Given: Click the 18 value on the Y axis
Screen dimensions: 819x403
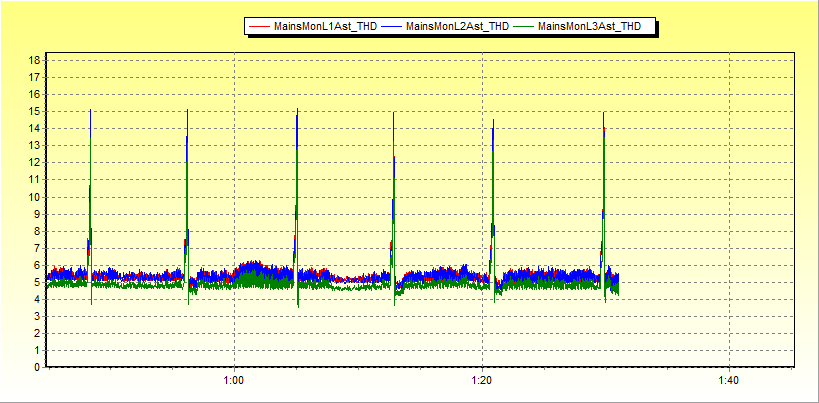Looking at the screenshot, I should [34, 60].
